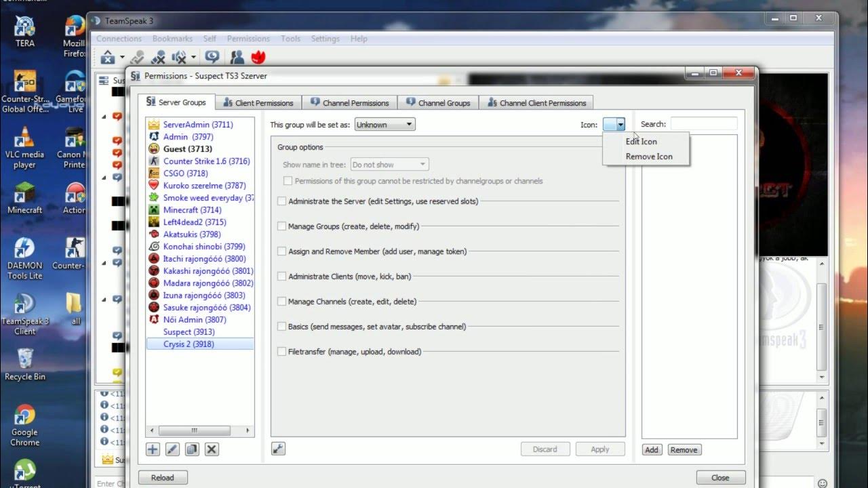Select Crysis 2 (3918) group

[199, 344]
